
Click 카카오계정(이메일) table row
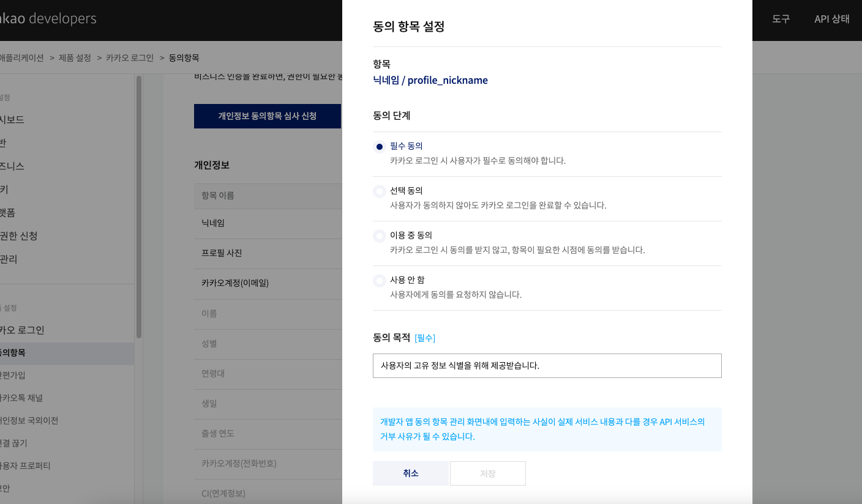click(268, 283)
